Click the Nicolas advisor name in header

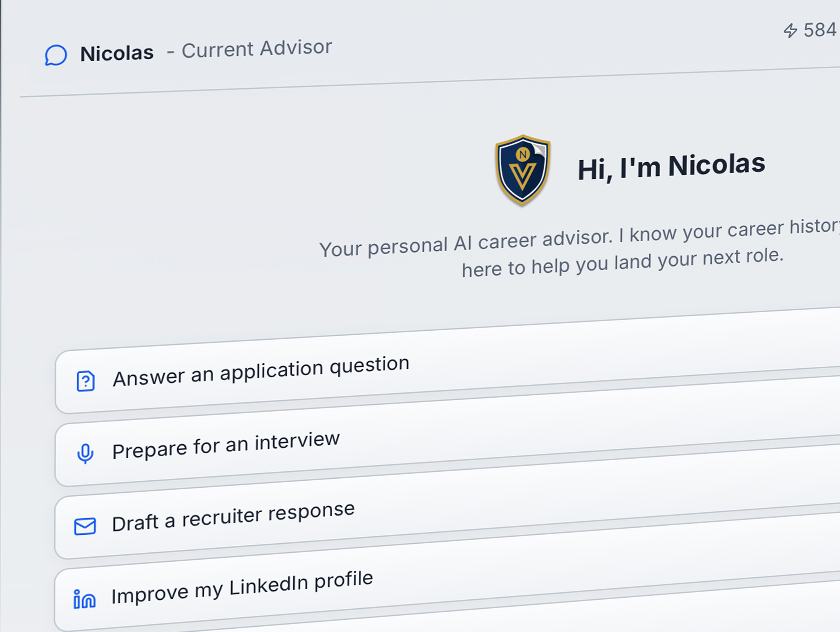[x=117, y=54]
